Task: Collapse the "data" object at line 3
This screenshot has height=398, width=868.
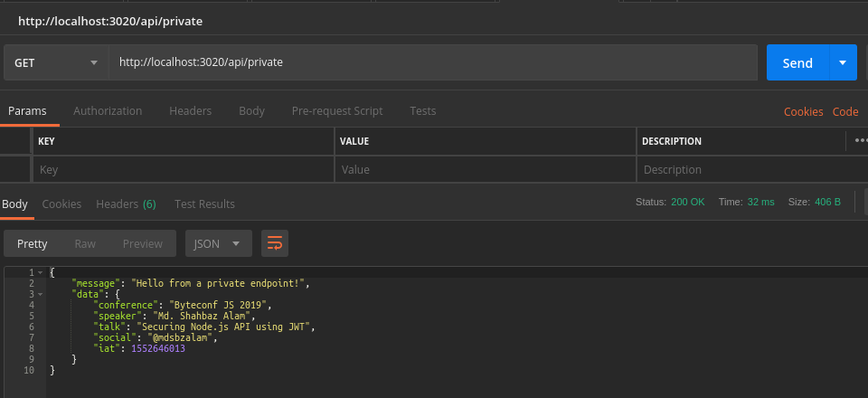Action: [41, 294]
